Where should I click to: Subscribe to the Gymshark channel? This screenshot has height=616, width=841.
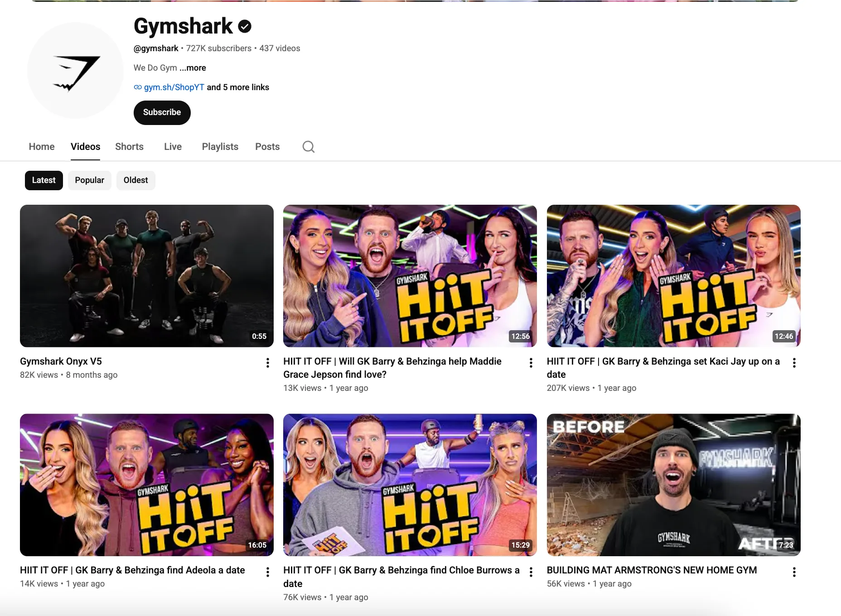[162, 112]
